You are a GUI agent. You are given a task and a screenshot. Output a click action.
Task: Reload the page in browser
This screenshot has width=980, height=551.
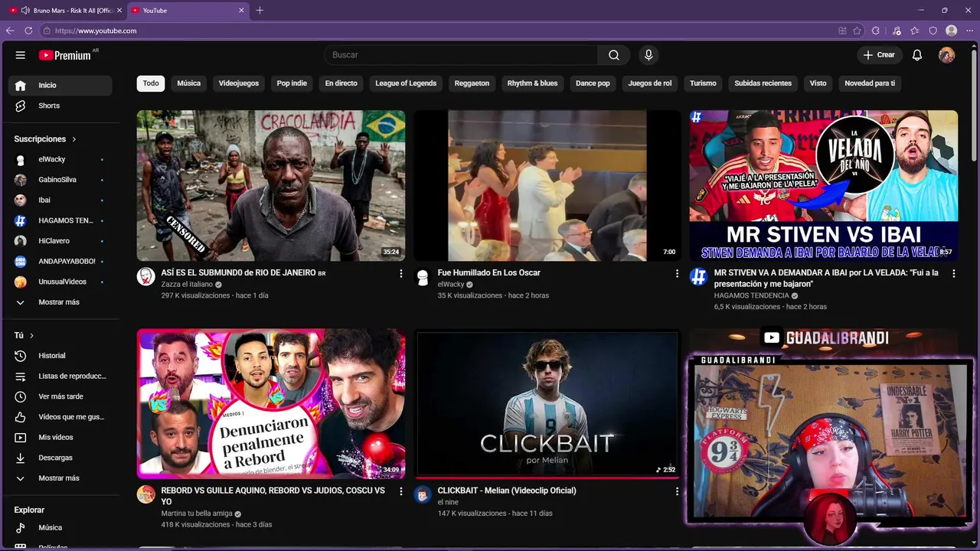coord(28,31)
